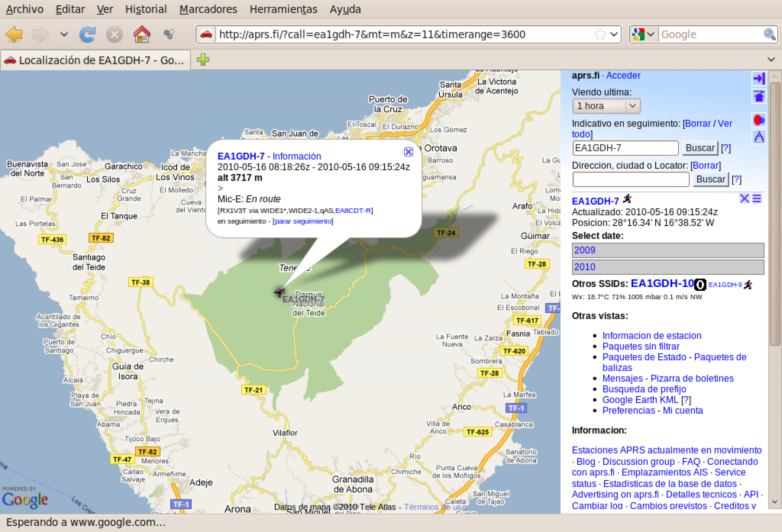Open the list-all-tabs dropdown arrow
This screenshot has width=782, height=532.
[771, 59]
